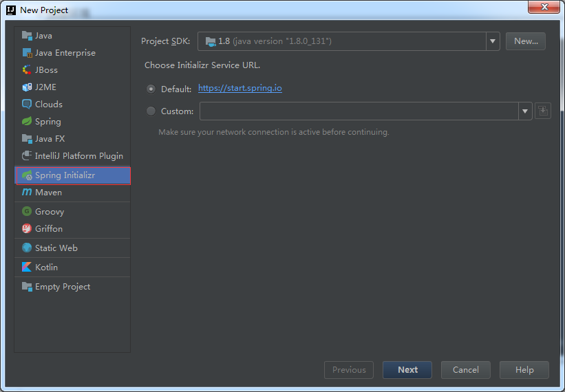Select the Java project type icon

[x=27, y=36]
